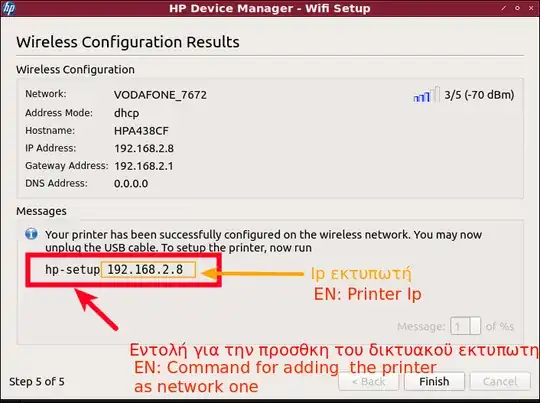This screenshot has height=403, width=540.
Task: Click the HP logo in title bar
Action: [8, 8]
